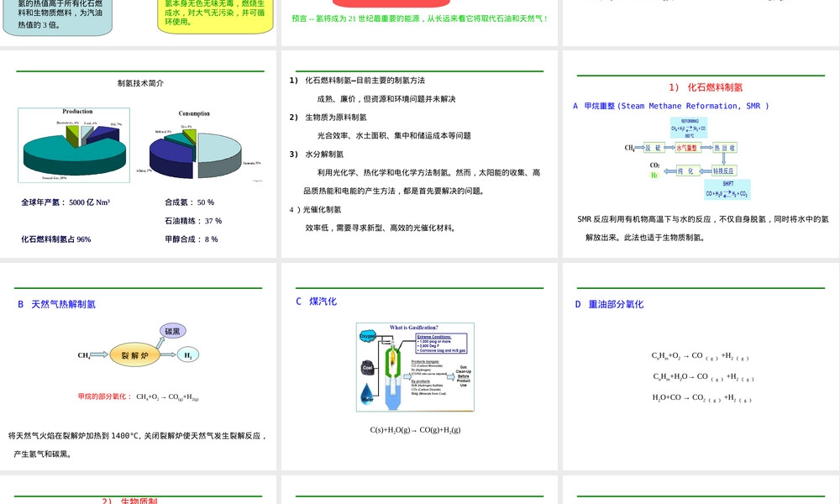The width and height of the screenshot is (840, 504).
Task: Click the SMR 反应利用有机物高温下与水的反应 paragraph
Action: click(x=703, y=228)
